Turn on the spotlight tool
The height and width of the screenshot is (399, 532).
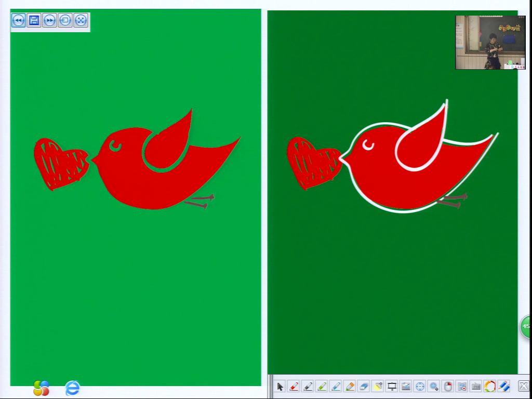point(378,387)
